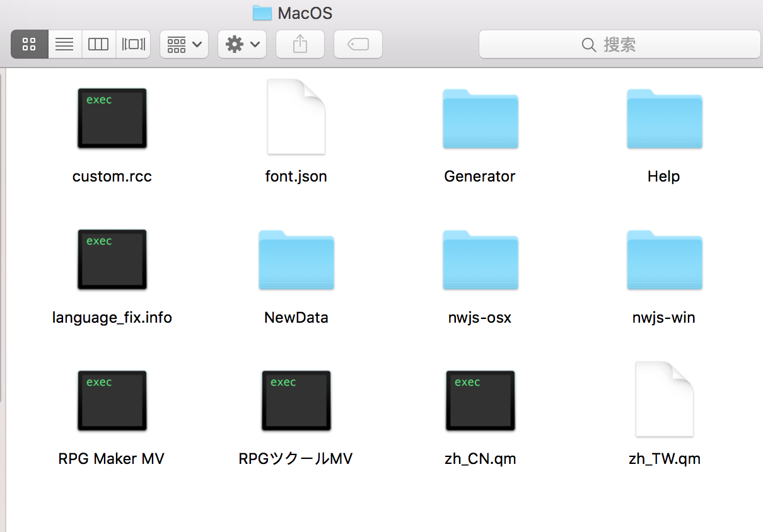Select the font.json document icon
The height and width of the screenshot is (532, 763).
pos(296,117)
